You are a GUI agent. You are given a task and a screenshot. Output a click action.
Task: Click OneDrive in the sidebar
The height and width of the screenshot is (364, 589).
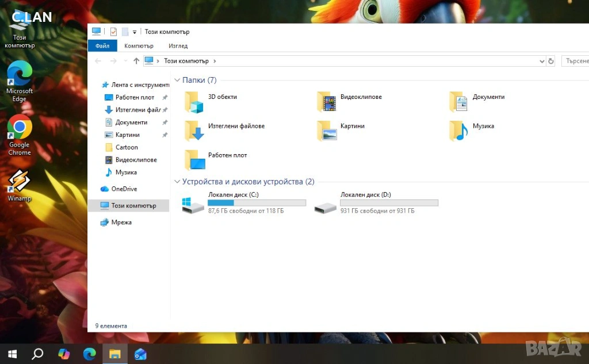tap(124, 189)
